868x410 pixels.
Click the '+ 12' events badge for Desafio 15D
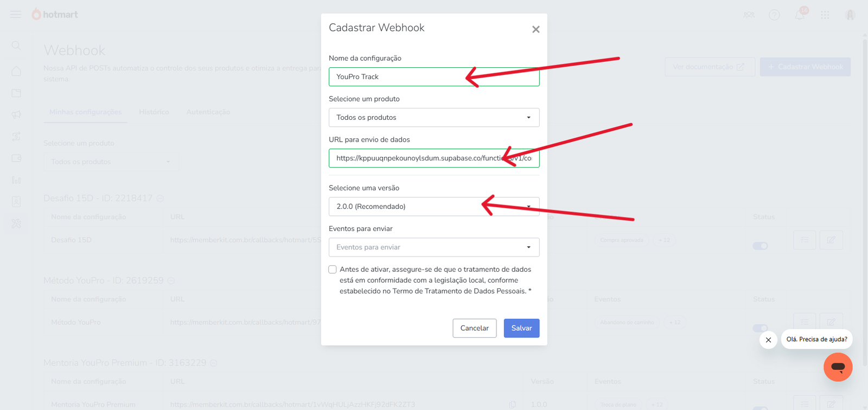(665, 240)
